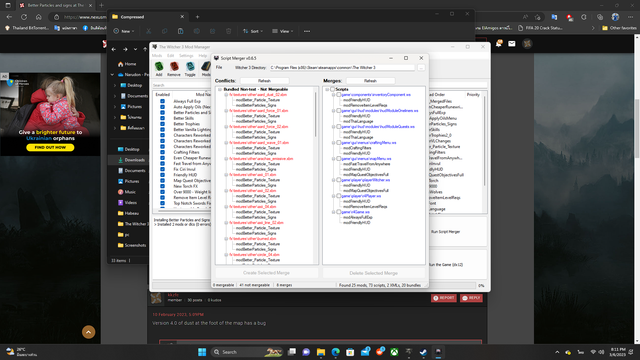The width and height of the screenshot is (640, 360).
Task: Click Refresh next to Conflicts
Action: coord(264,81)
